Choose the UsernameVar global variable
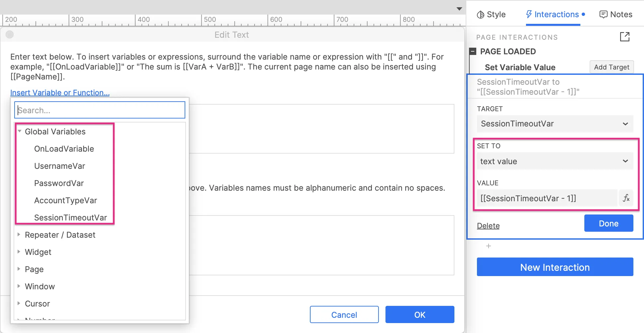The width and height of the screenshot is (644, 333). click(x=60, y=166)
